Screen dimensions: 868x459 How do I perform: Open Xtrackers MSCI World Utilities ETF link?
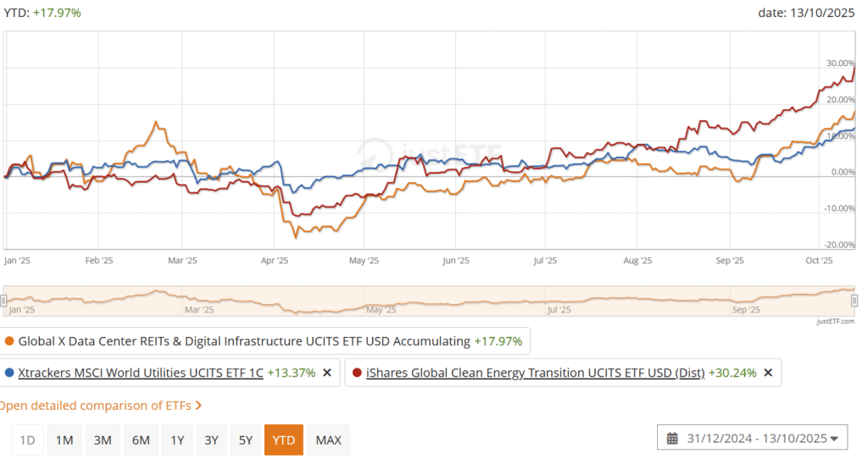pyautogui.click(x=141, y=373)
